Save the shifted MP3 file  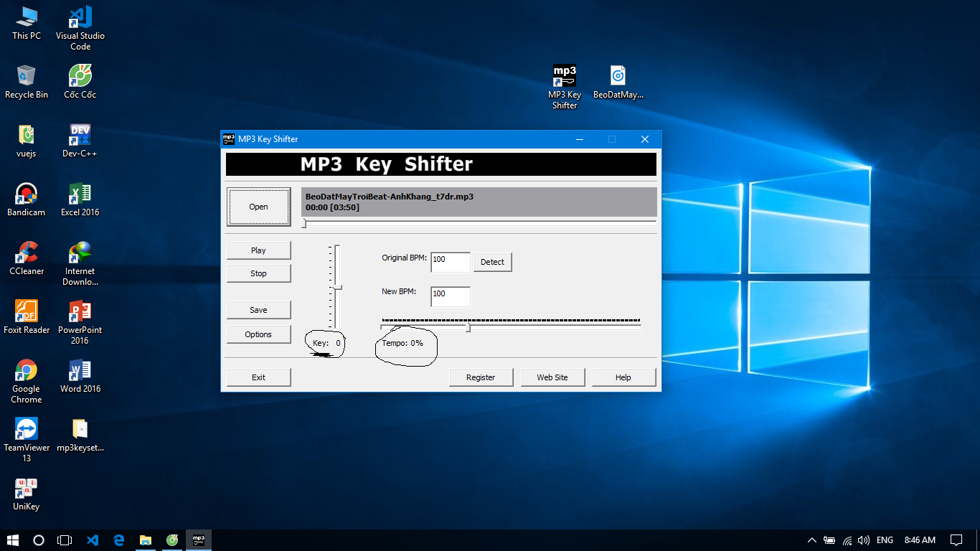coord(258,310)
